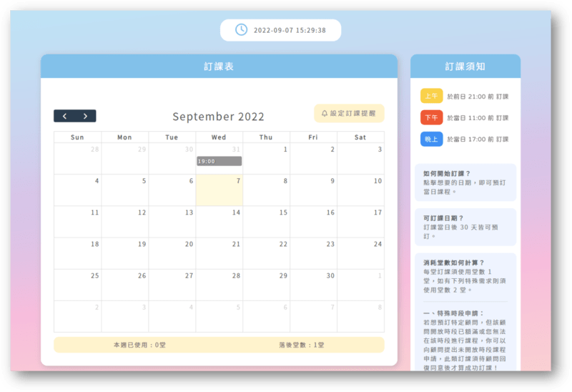Click the 訂課表 panel header

tap(219, 67)
